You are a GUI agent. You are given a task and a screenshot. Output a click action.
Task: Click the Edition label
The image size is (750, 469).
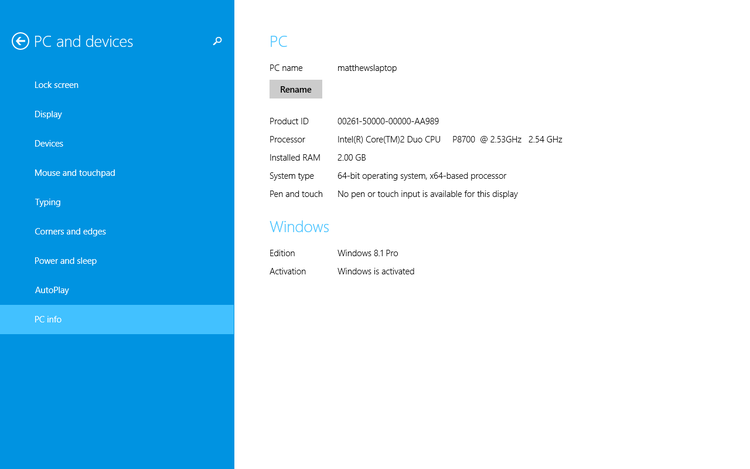282,253
